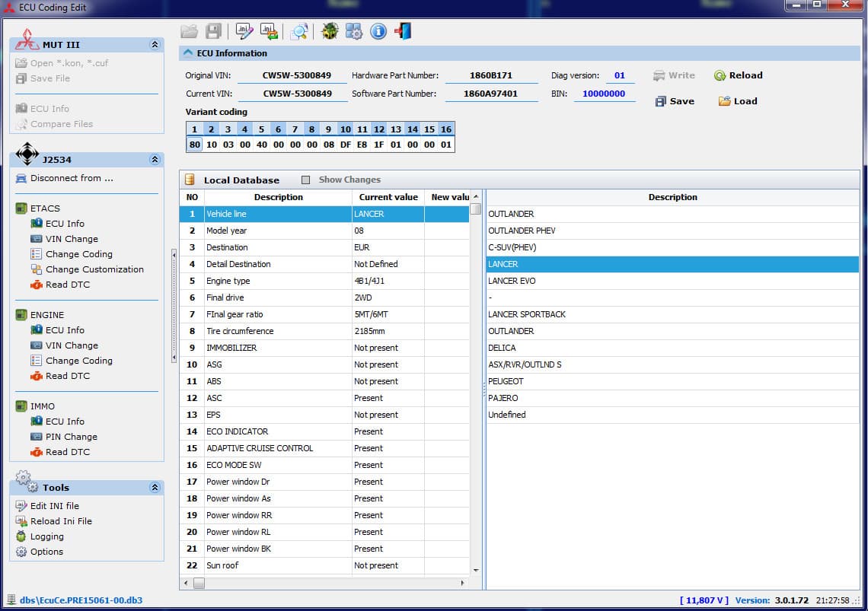Click Disconnect from in J2534 panel
Screen dimensions: 868x611
(x=72, y=178)
